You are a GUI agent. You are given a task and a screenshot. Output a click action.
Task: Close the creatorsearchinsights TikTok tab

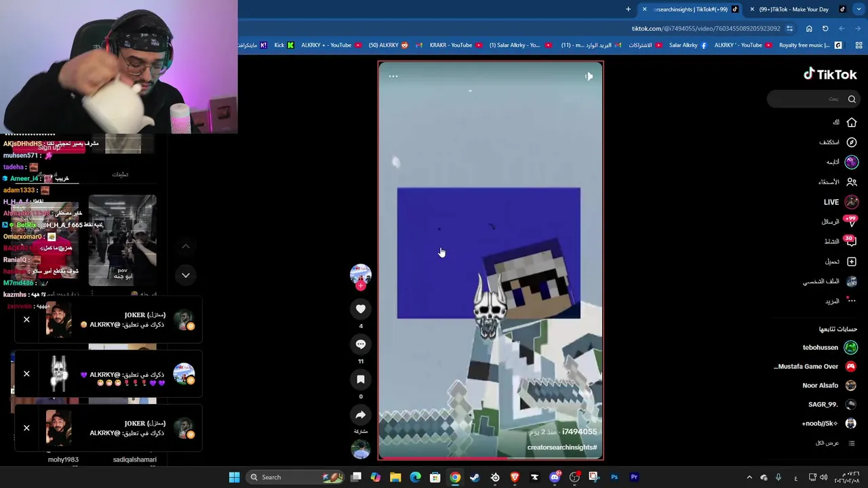point(644,9)
